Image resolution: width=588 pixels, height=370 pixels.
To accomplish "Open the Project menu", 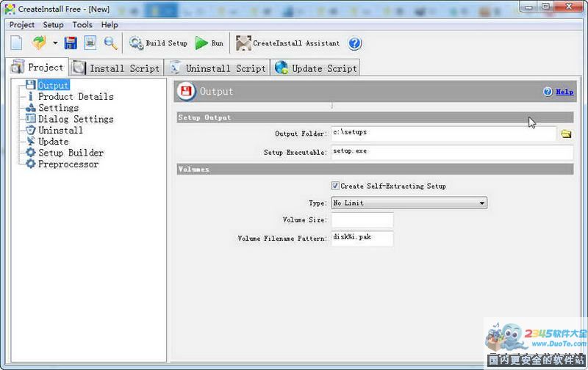I will [x=22, y=25].
